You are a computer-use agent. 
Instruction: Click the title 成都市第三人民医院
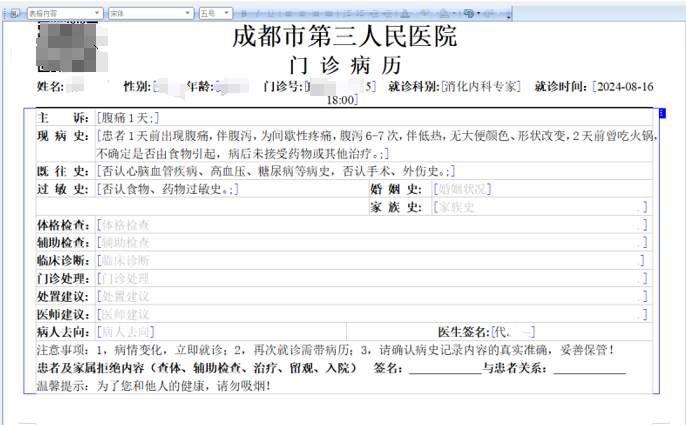point(345,36)
